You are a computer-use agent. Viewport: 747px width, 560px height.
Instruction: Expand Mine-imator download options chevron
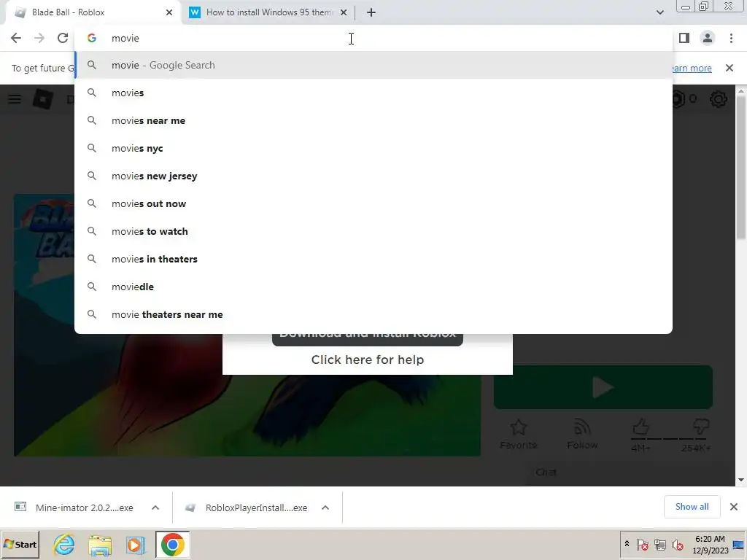[155, 507]
